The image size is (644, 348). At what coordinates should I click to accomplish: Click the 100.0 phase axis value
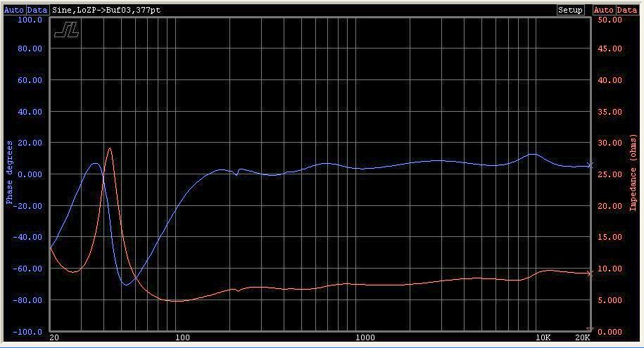30,20
